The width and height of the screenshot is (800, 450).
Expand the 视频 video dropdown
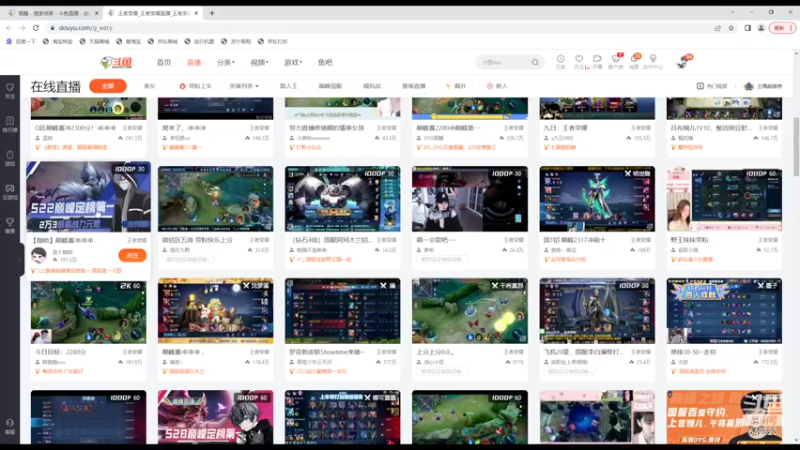coord(259,62)
